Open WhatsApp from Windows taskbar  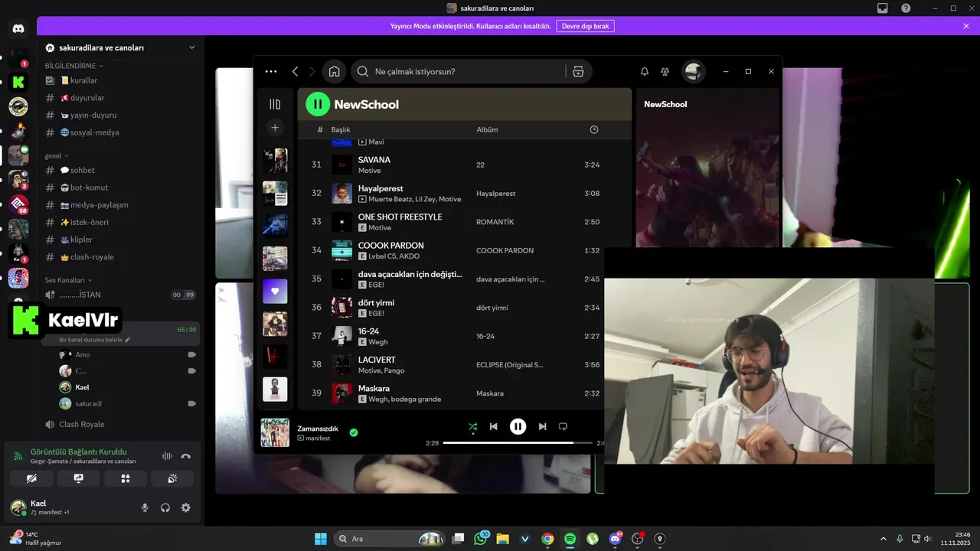pyautogui.click(x=481, y=539)
